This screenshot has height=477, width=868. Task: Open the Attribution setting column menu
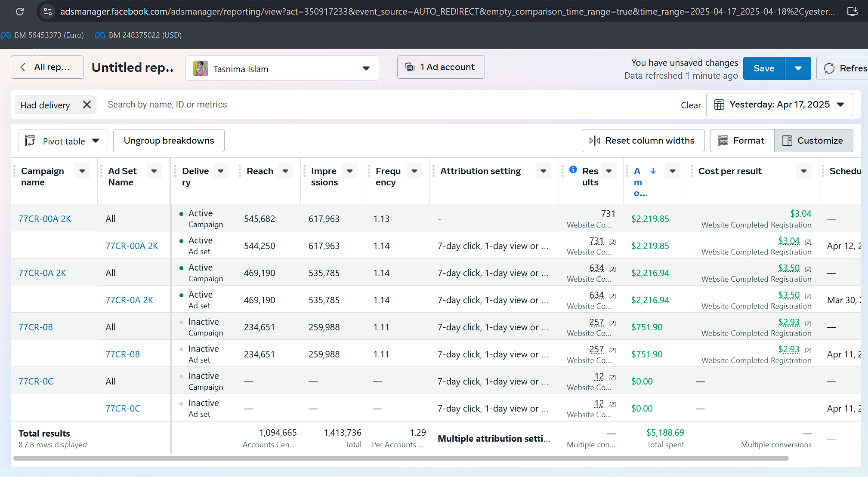(544, 171)
